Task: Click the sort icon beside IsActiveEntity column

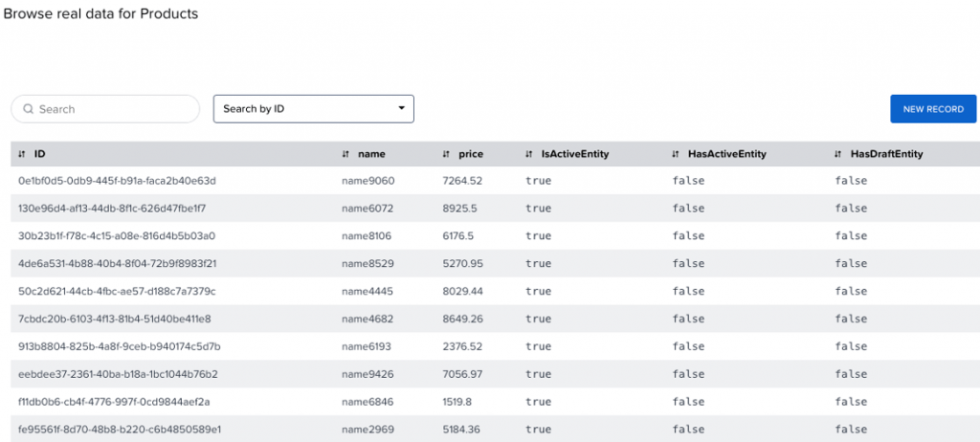Action: pyautogui.click(x=529, y=154)
